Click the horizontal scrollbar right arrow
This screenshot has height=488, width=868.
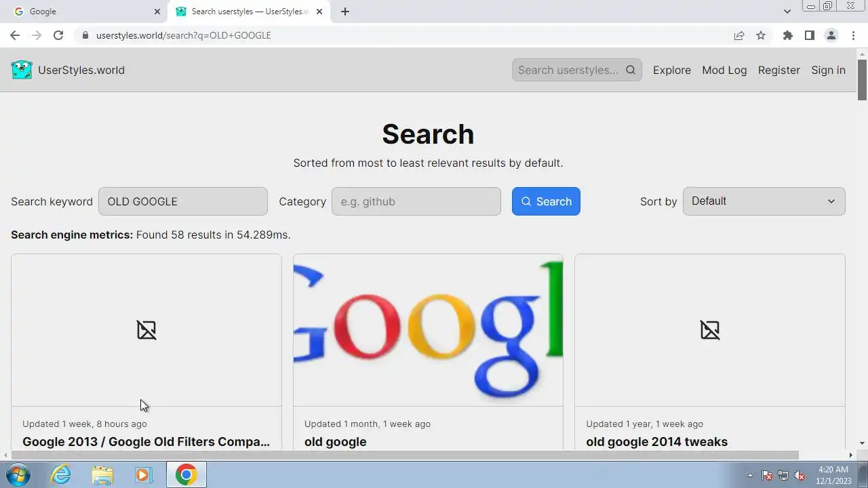851,455
